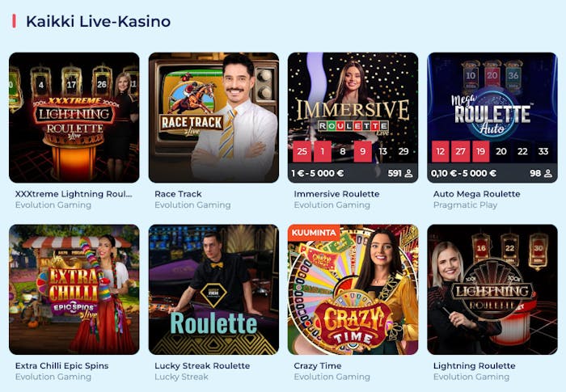
Task: Click the Race Track title link
Action: 178,194
